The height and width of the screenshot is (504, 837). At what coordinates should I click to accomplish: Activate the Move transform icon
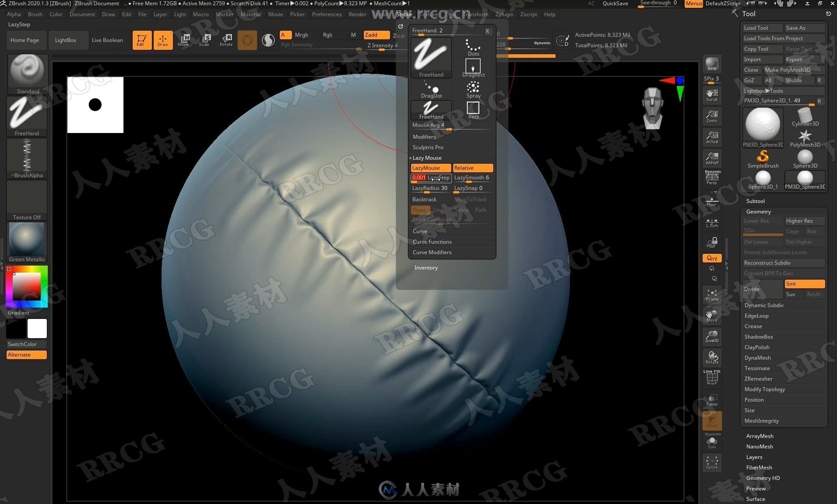pos(184,40)
